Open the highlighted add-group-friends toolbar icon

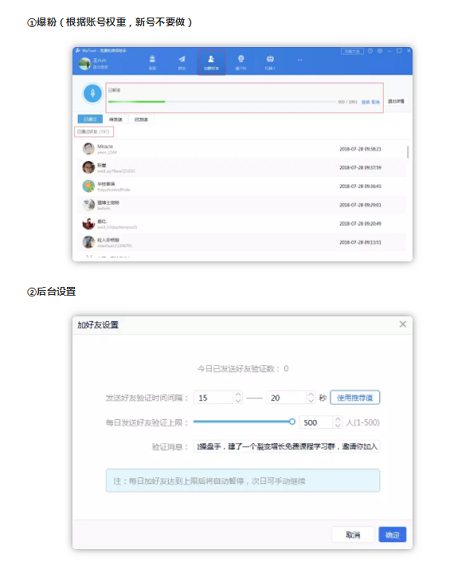coord(211,62)
